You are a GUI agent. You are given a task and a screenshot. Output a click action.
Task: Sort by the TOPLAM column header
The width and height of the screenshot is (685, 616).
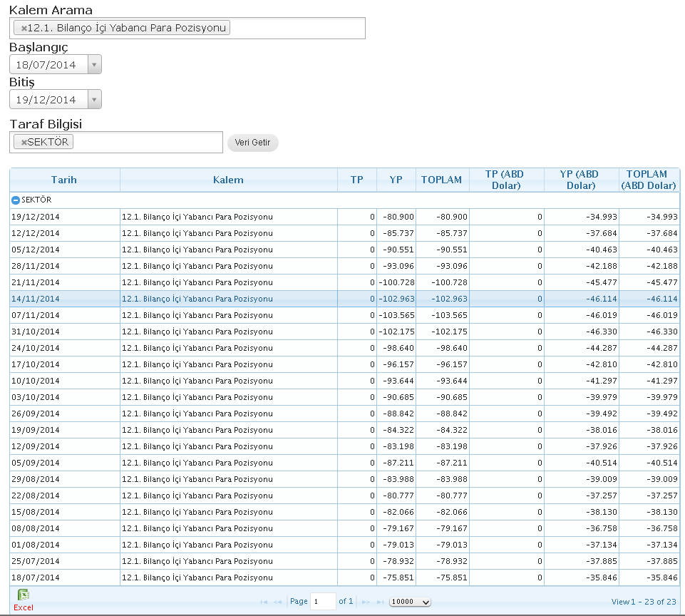[442, 180]
